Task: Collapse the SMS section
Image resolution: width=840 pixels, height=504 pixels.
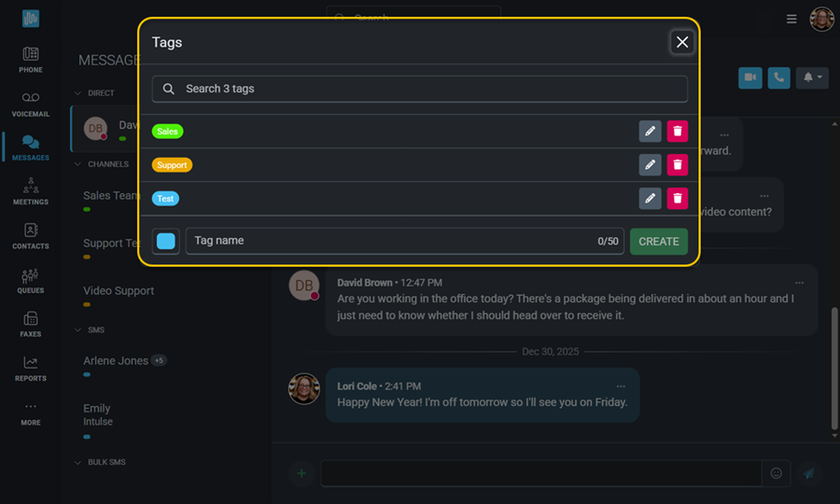Action: pos(78,329)
